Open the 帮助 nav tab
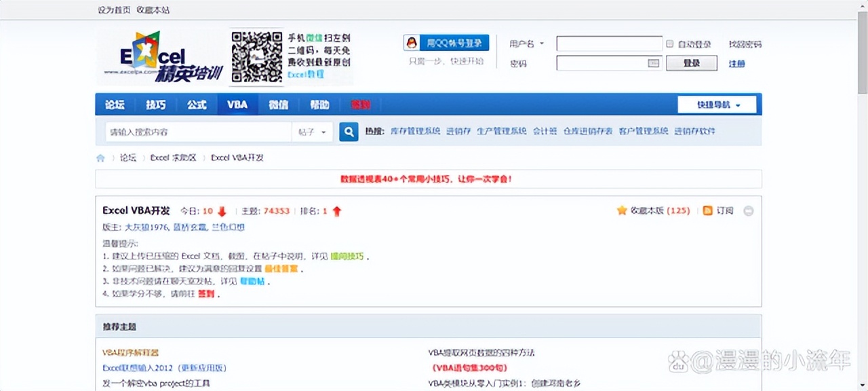Image resolution: width=868 pixels, height=391 pixels. [x=319, y=105]
